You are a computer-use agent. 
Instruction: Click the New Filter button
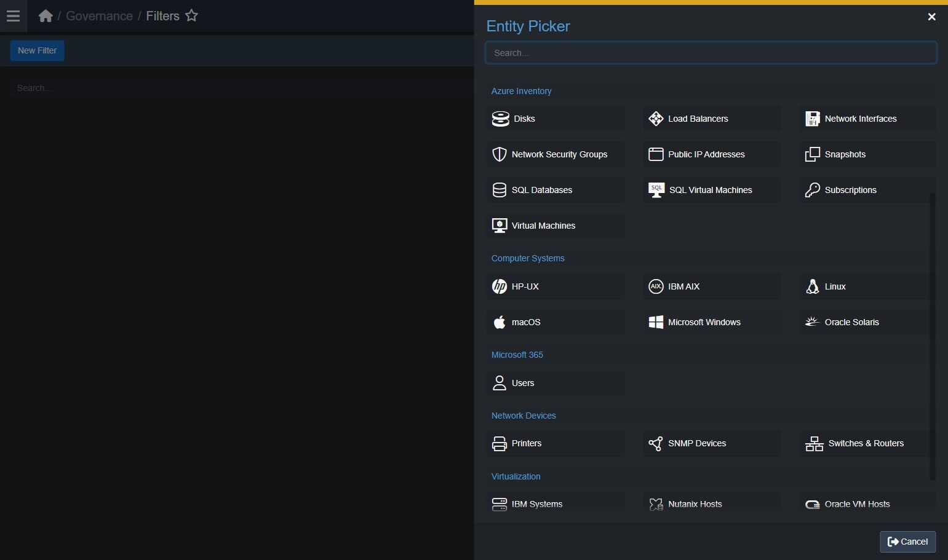click(37, 50)
